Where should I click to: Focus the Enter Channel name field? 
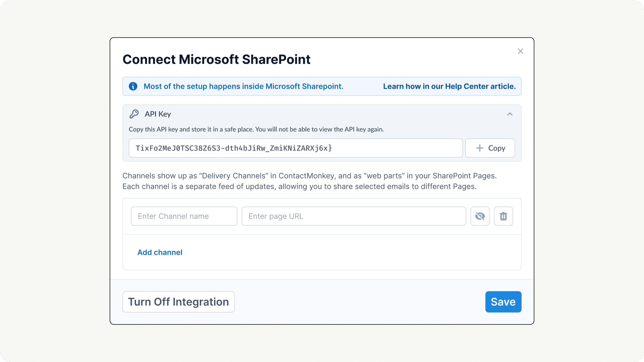coord(184,216)
